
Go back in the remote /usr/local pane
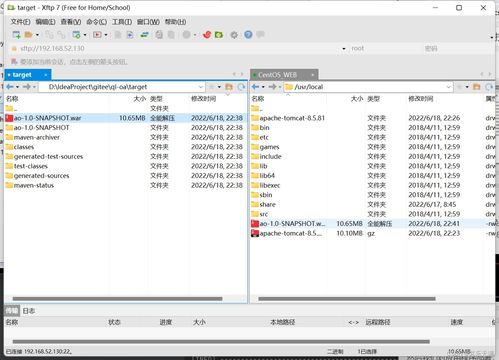coord(255,87)
